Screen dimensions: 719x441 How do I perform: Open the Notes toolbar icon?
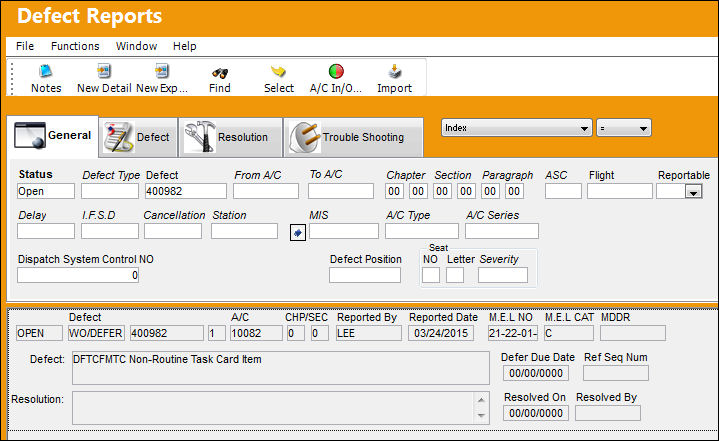pyautogui.click(x=46, y=71)
